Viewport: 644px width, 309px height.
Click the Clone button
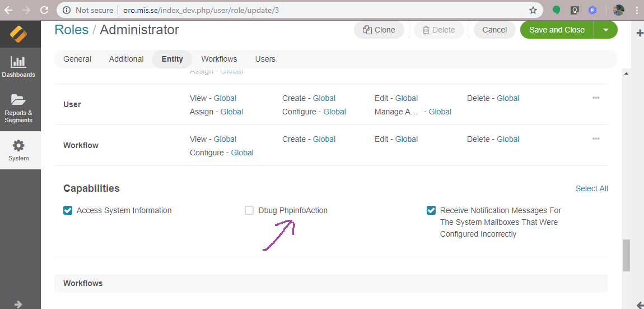(379, 30)
